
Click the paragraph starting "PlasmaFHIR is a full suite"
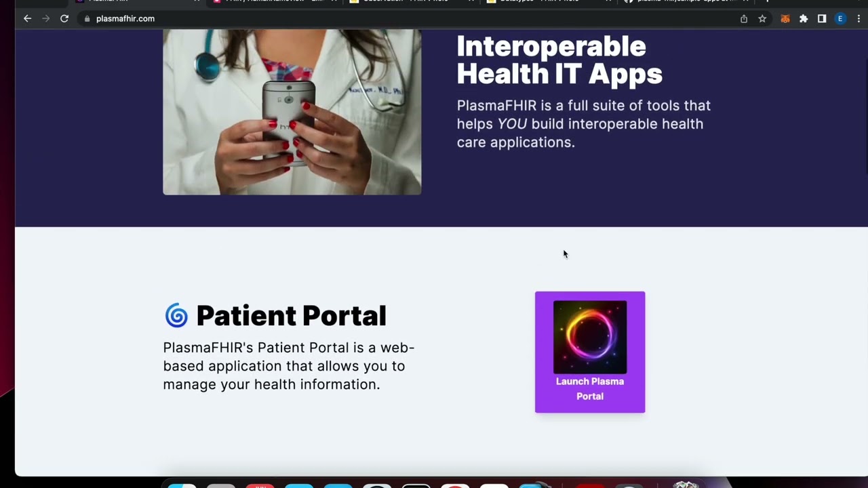(583, 123)
